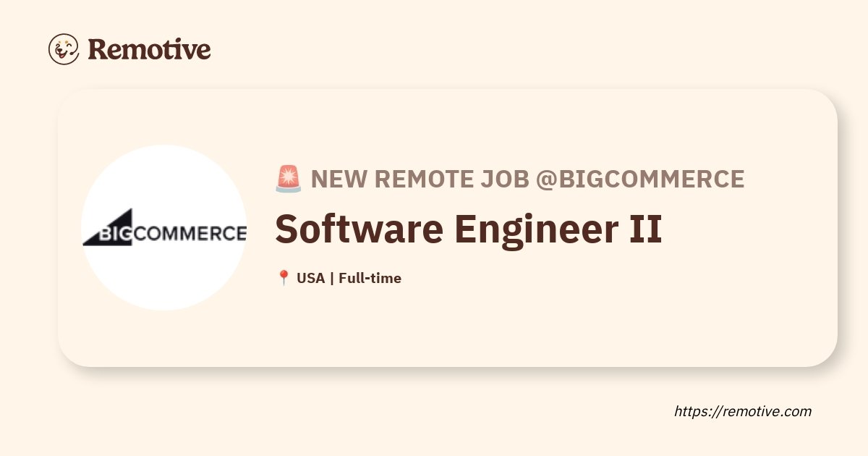Screen dimensions: 868x456
Task: Click the vertical bar between USA and Full-time
Action: click(331, 278)
